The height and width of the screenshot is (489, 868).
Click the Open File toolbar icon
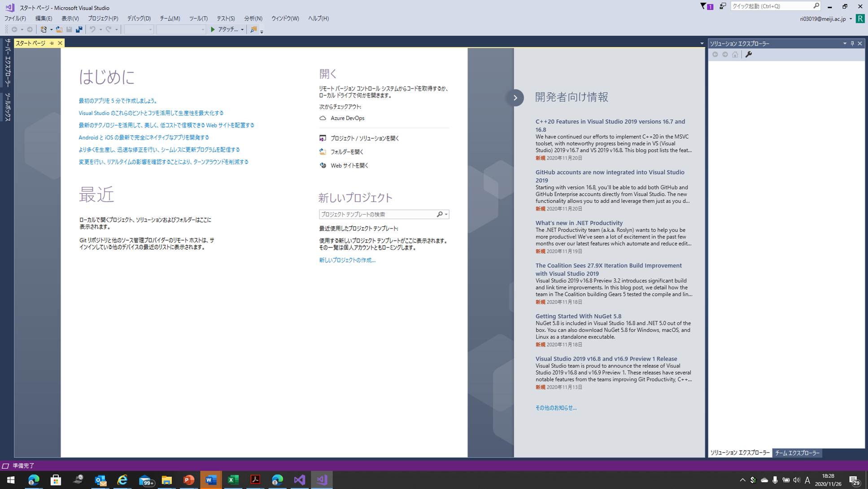tap(59, 30)
